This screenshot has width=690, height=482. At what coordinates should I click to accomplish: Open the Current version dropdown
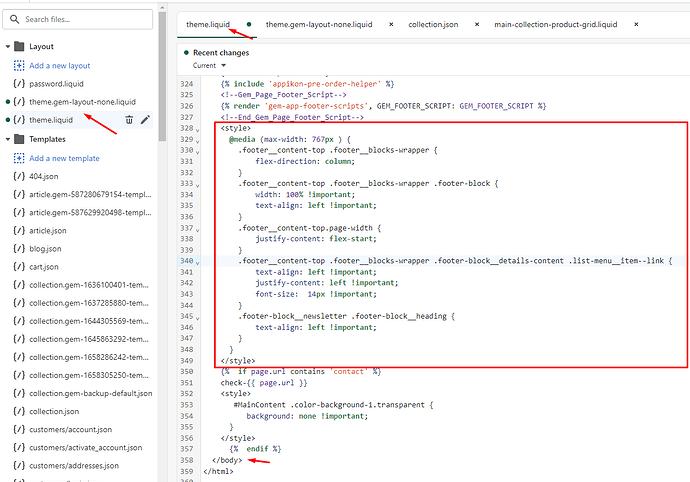(209, 66)
